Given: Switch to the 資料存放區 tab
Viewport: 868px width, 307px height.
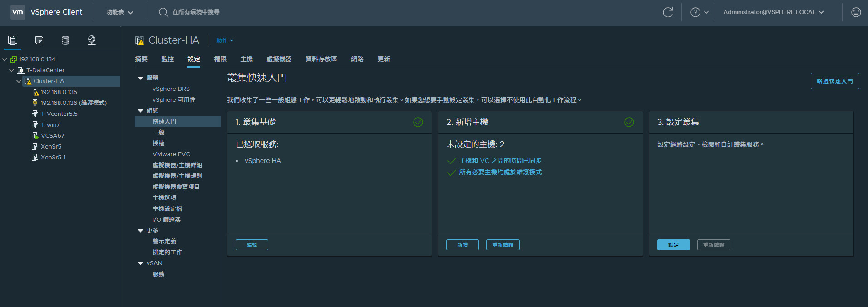Looking at the screenshot, I should pyautogui.click(x=321, y=59).
